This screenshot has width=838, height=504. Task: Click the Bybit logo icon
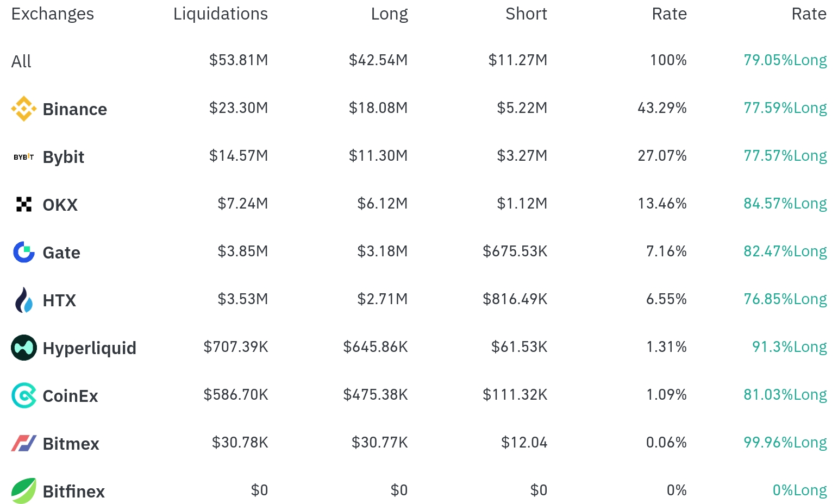tap(24, 157)
